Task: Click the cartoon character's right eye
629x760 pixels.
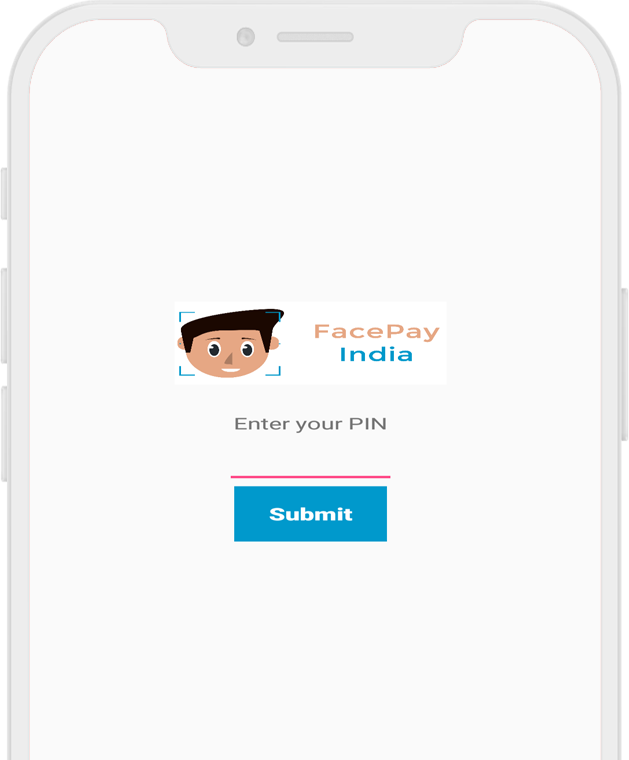Action: pos(247,349)
